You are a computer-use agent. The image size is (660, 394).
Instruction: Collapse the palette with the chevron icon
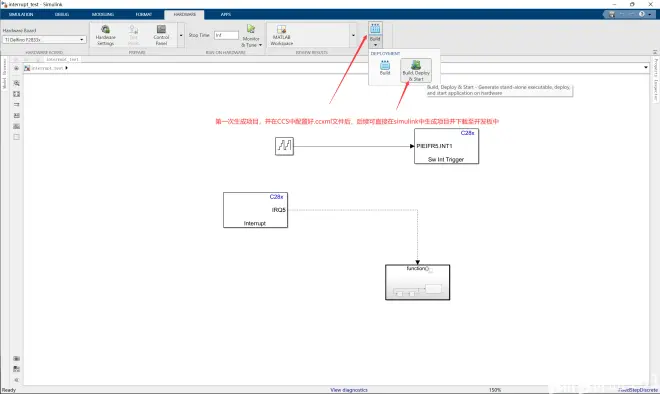tap(16, 380)
